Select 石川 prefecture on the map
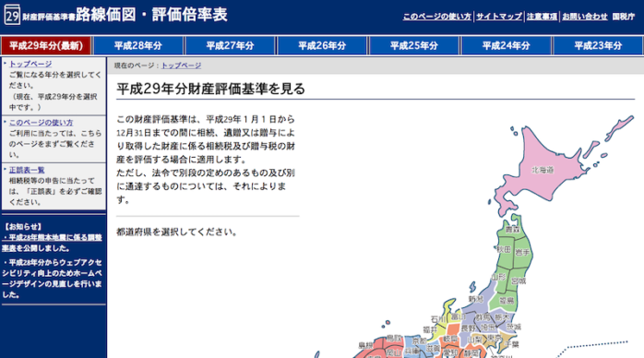This screenshot has width=644, height=358. pos(438,319)
